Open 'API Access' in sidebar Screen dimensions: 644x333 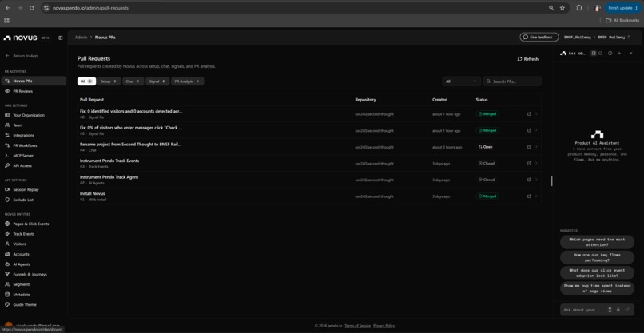pyautogui.click(x=34, y=165)
